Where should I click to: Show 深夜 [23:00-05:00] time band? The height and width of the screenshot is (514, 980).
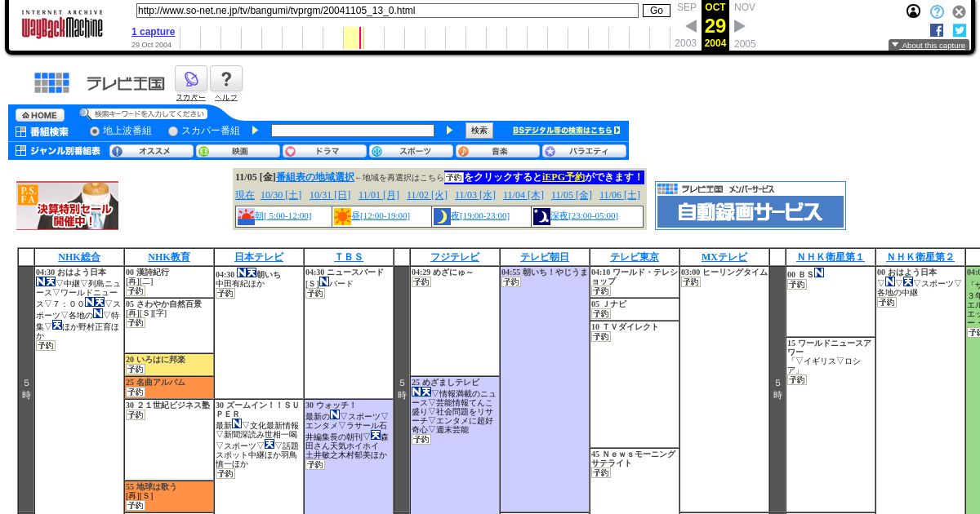pyautogui.click(x=584, y=216)
